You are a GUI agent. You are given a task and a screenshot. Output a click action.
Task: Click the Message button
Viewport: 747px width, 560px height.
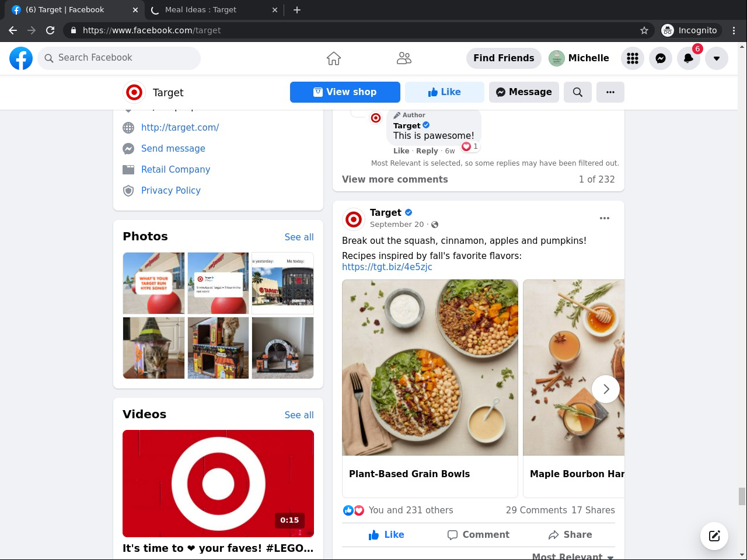[x=524, y=92]
